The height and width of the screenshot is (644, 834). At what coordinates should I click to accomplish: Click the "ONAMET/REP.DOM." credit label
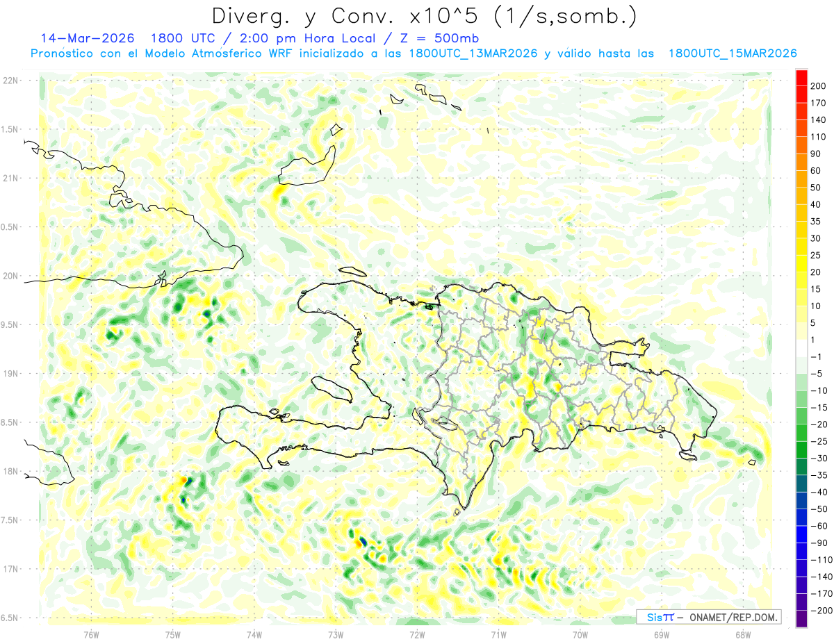pyautogui.click(x=733, y=617)
